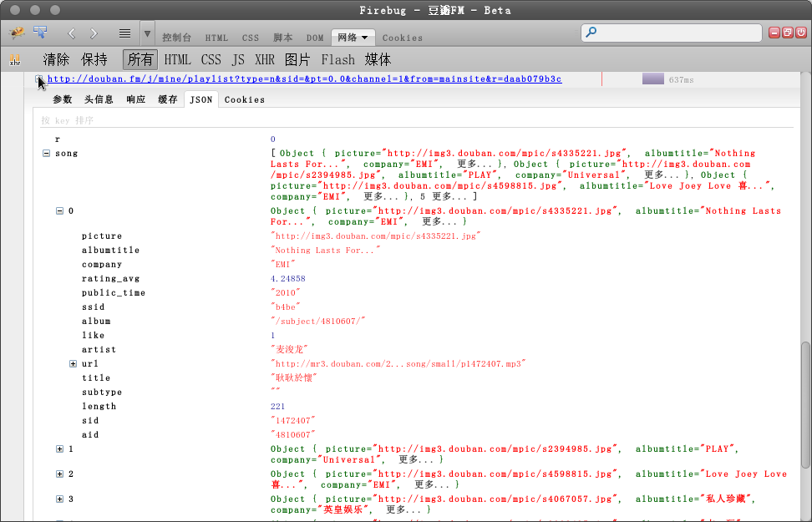Filter requests by 媒体
Image resolution: width=812 pixels, height=522 pixels.
click(378, 59)
